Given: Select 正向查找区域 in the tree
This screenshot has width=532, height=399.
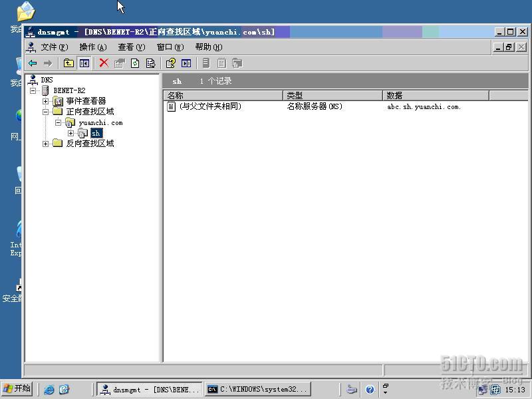Looking at the screenshot, I should point(90,112).
